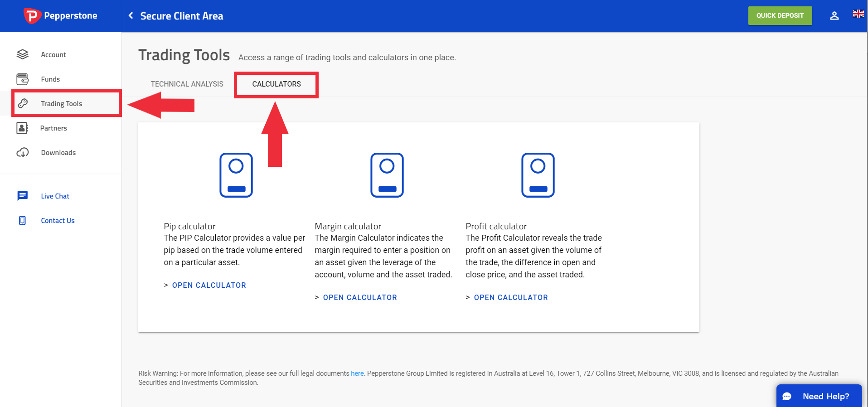Click the 'Margin calculator' title text
868x407 pixels.
pos(348,226)
